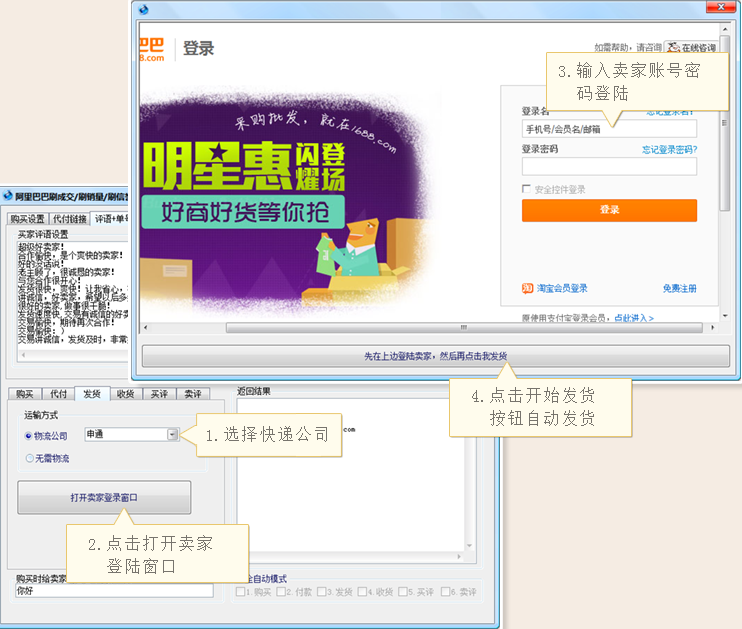Enable the 1.购买 auto mode checkbox
Image resolution: width=742 pixels, height=629 pixels.
tap(240, 592)
